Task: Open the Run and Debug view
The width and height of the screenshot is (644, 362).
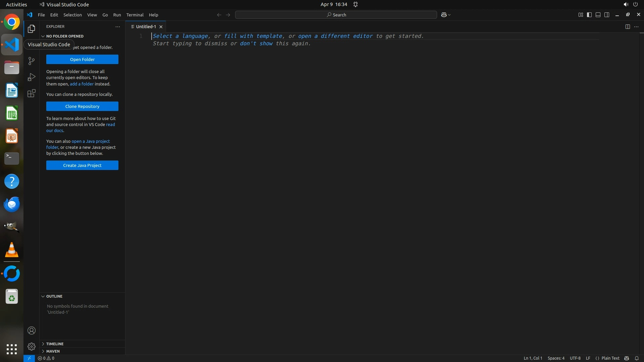Action: [31, 77]
